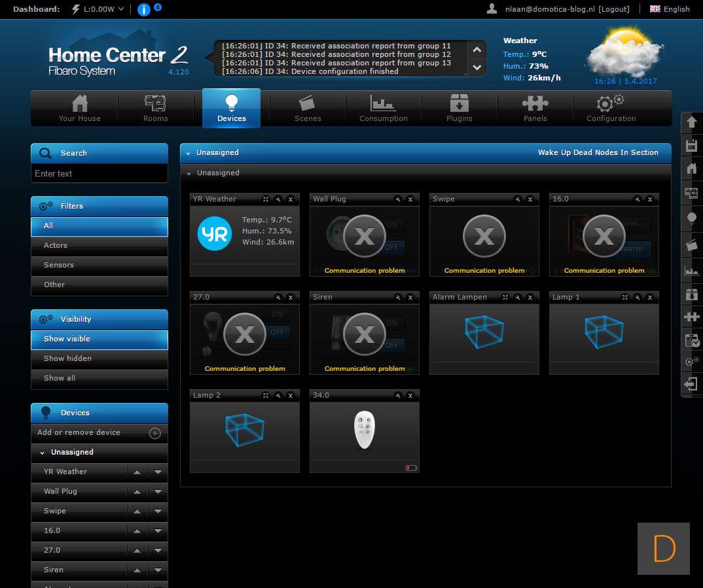Select Show all visibility option
The height and width of the screenshot is (588, 703).
(99, 379)
